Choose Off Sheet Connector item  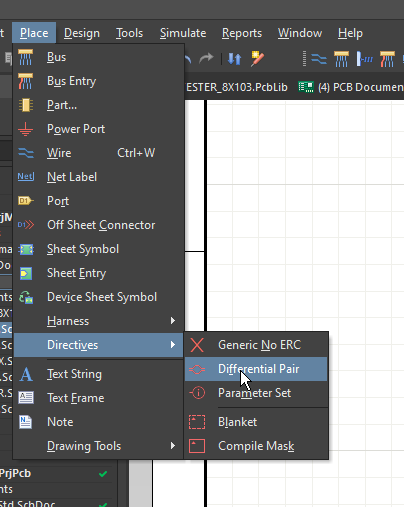[99, 225]
